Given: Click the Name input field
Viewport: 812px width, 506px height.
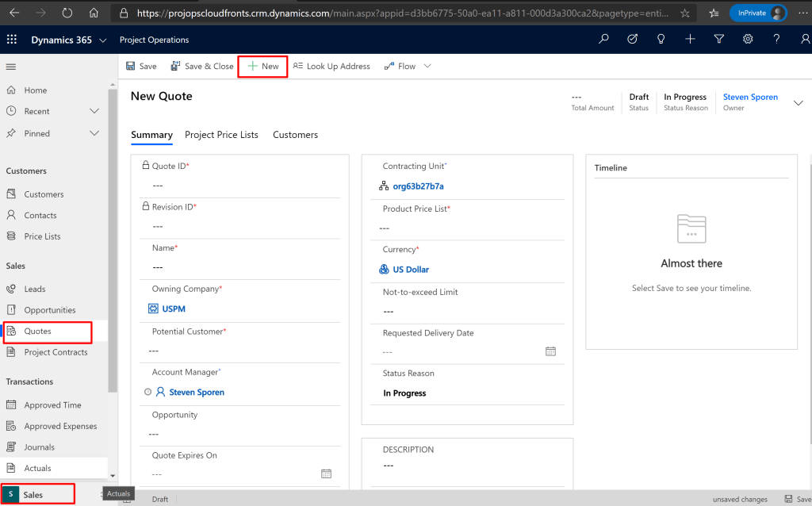Looking at the screenshot, I should [x=238, y=267].
